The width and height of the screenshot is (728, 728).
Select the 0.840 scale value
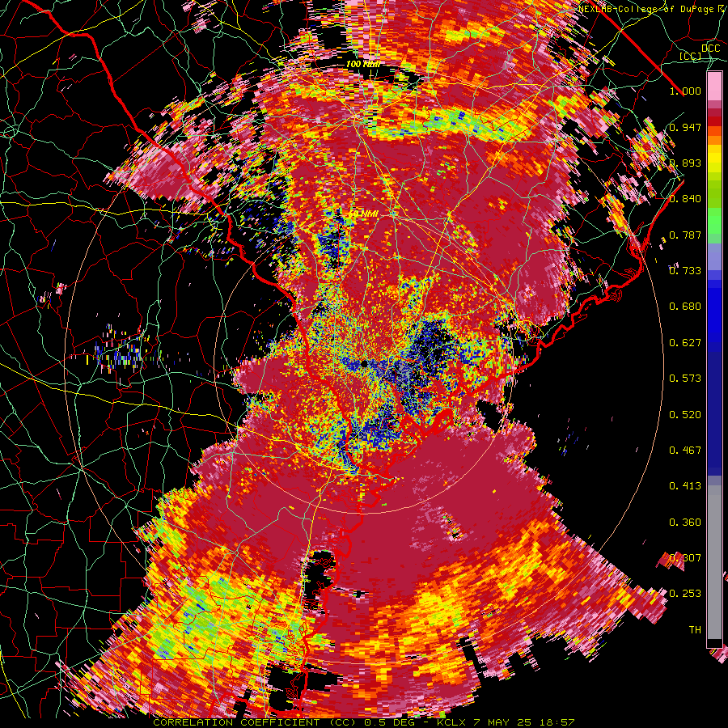point(685,199)
